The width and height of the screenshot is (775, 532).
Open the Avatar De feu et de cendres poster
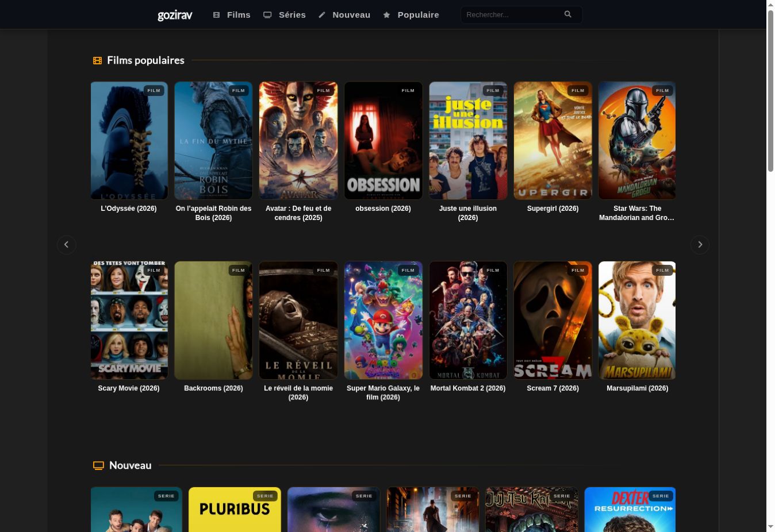[298, 141]
